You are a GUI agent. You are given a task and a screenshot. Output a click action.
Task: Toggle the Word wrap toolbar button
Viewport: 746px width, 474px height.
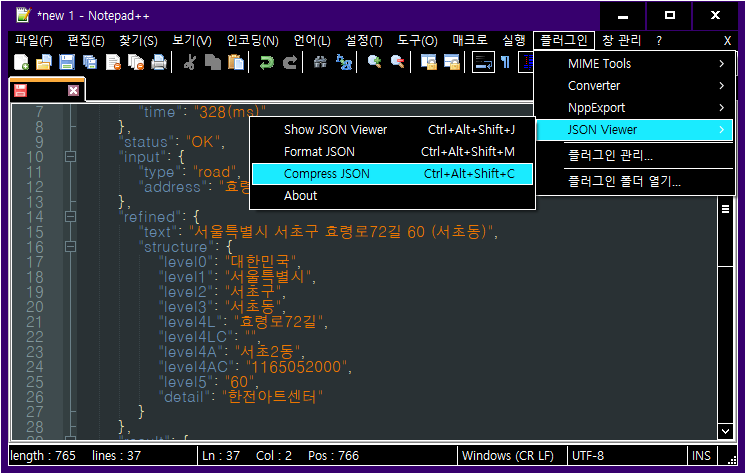click(483, 62)
